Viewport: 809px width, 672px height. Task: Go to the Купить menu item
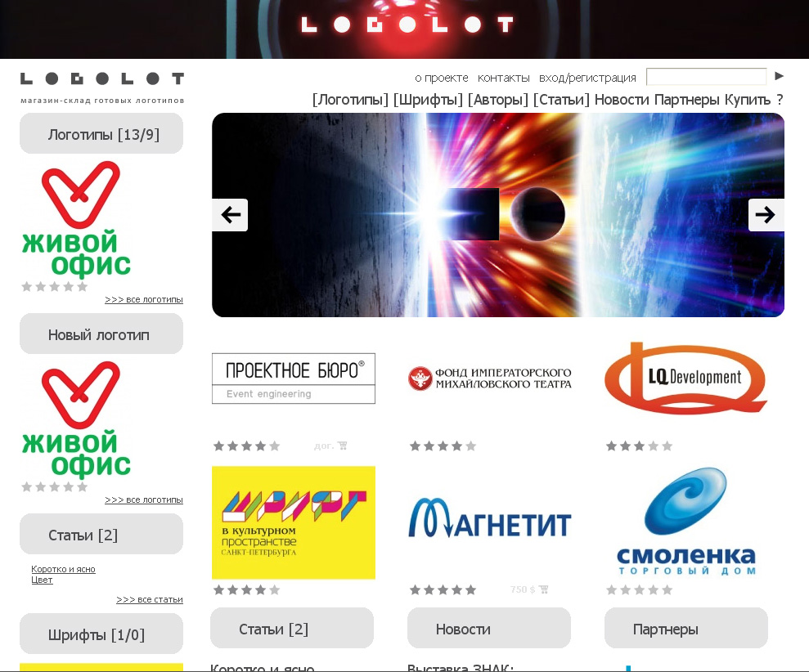[x=748, y=100]
